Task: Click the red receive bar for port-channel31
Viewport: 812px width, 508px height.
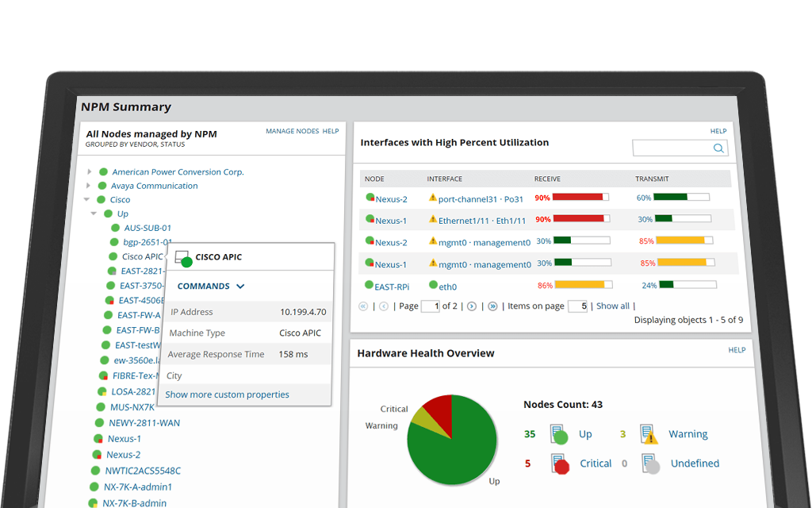Action: (x=579, y=197)
